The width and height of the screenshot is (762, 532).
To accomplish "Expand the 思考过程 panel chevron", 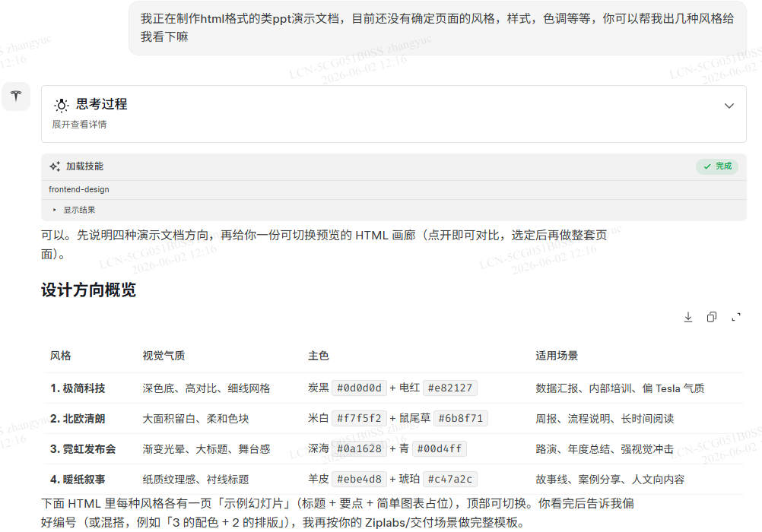I will coord(729,106).
